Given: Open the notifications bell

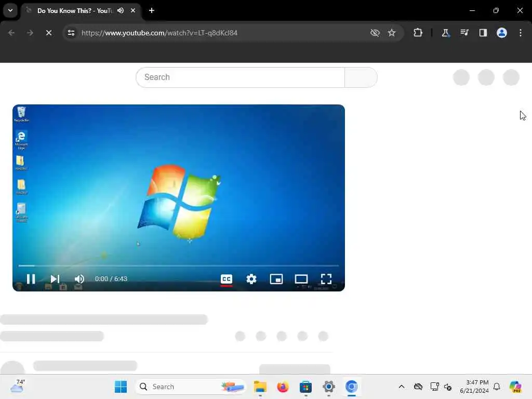Looking at the screenshot, I should pyautogui.click(x=497, y=387).
